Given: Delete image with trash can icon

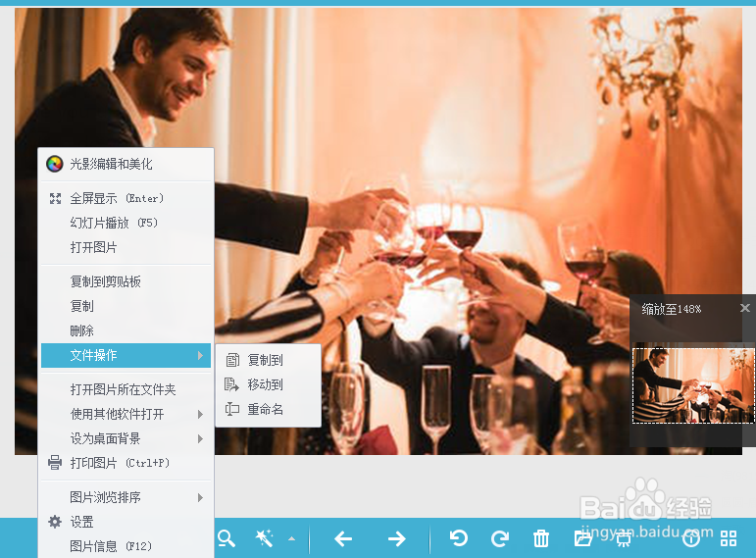Looking at the screenshot, I should click(541, 538).
